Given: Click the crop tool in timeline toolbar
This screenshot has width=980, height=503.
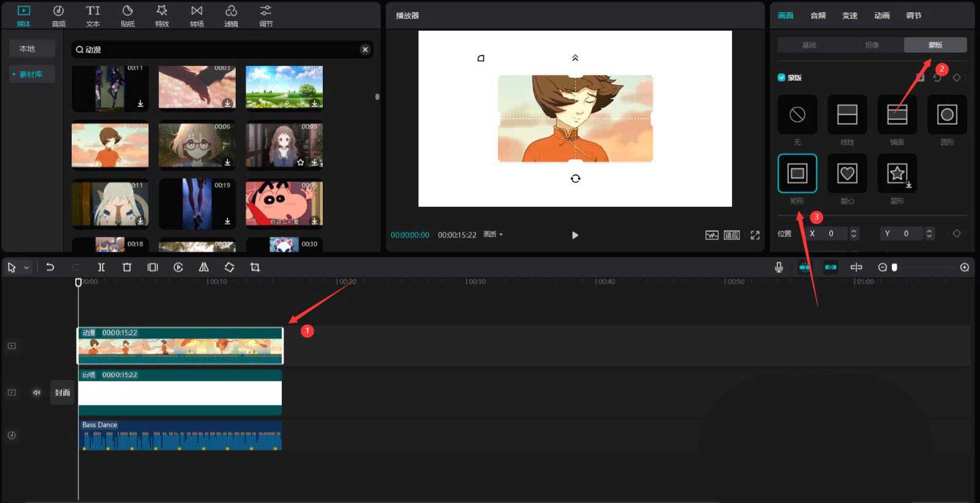Looking at the screenshot, I should 255,267.
